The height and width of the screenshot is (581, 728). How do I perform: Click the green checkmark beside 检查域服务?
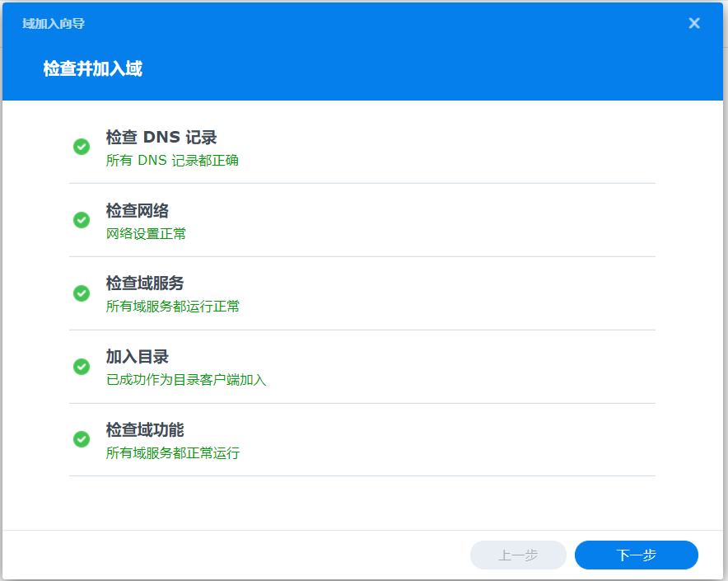[x=82, y=293]
